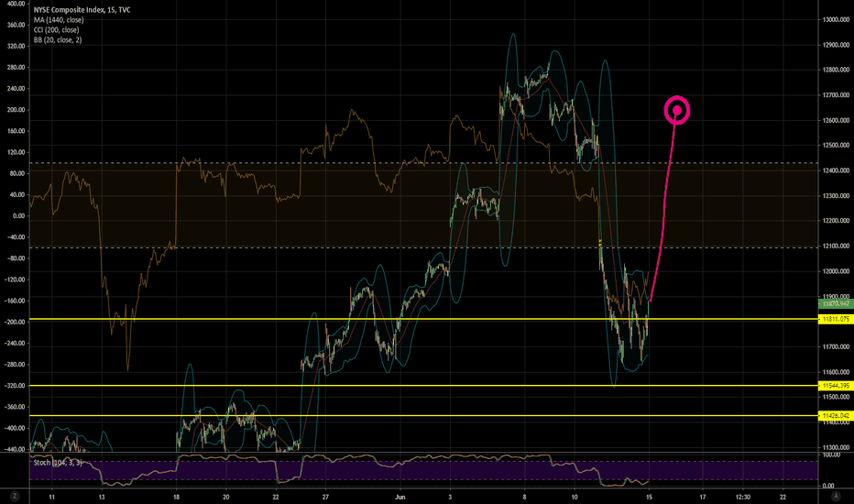854x504 pixels.
Task: Click the 22 date label at right end
Action: [x=783, y=497]
